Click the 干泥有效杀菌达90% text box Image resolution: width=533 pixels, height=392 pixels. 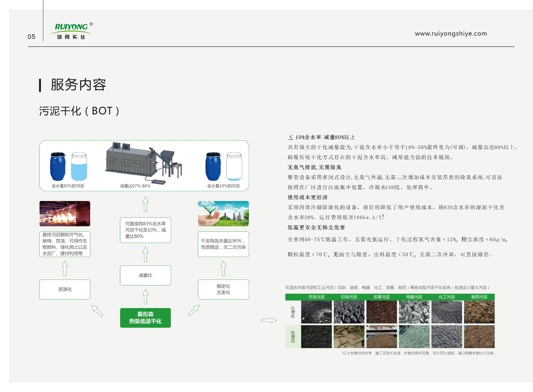coord(223,244)
